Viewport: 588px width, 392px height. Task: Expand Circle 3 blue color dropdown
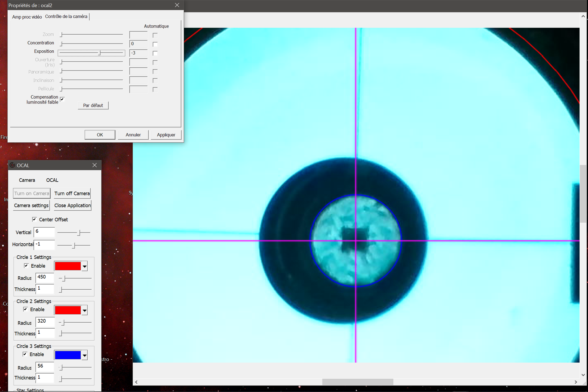point(85,355)
